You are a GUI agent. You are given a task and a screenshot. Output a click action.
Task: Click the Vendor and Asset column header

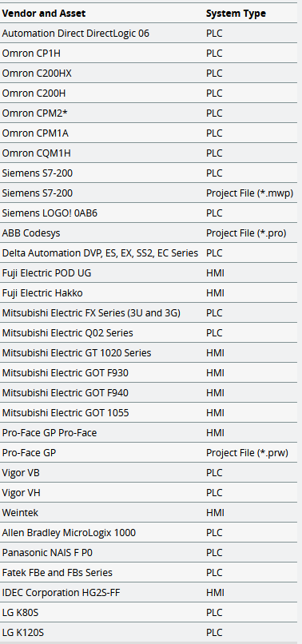point(44,13)
